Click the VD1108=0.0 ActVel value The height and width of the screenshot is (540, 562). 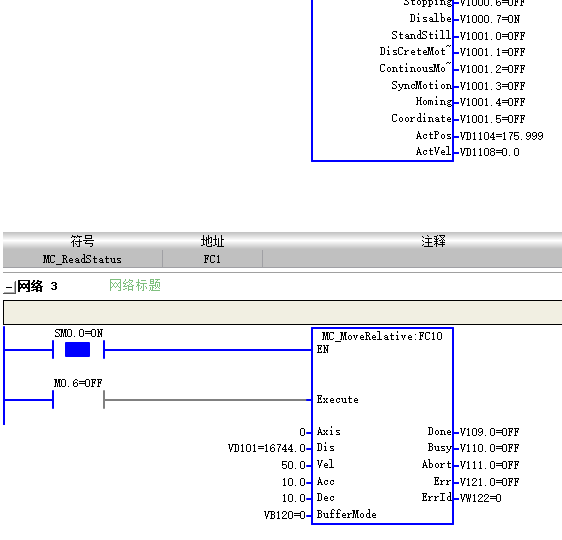[489, 152]
